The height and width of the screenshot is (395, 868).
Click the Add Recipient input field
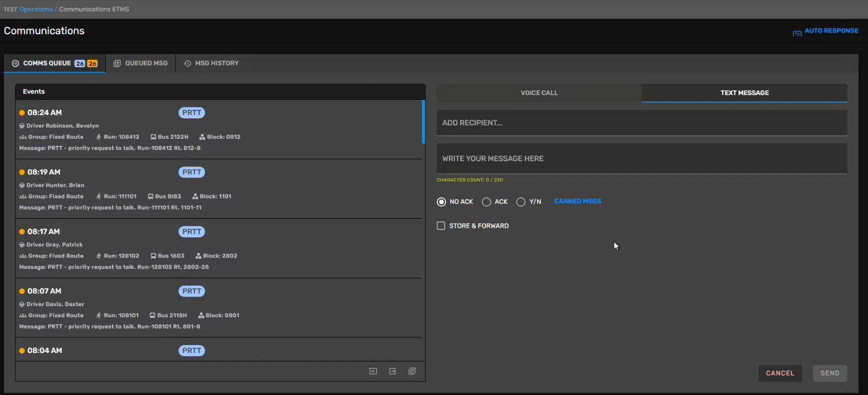(x=641, y=123)
